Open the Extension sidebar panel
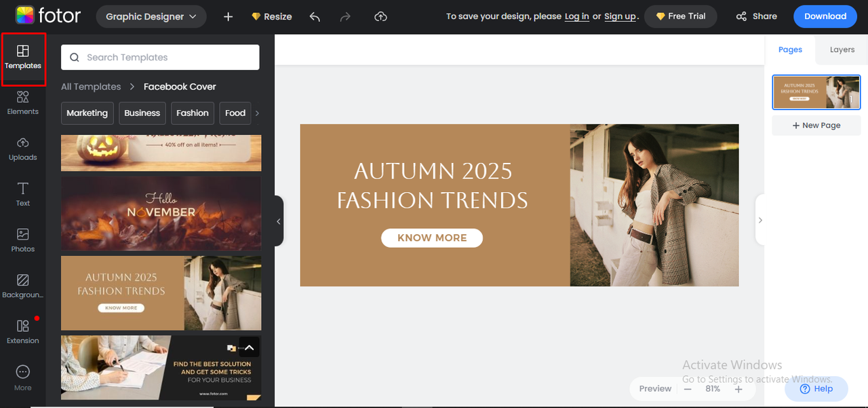The height and width of the screenshot is (408, 868). [23, 332]
